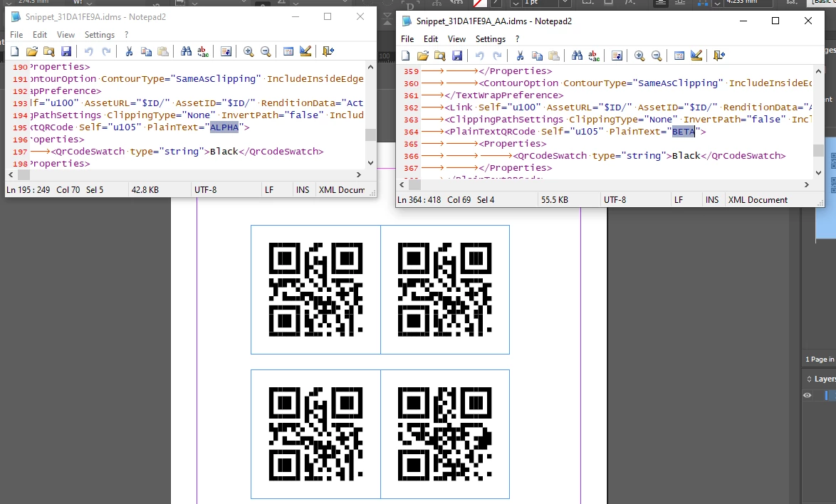Click New document icon in Snippet_31DA1FE9A_AA.idms window
This screenshot has width=836, height=504.
[406, 56]
